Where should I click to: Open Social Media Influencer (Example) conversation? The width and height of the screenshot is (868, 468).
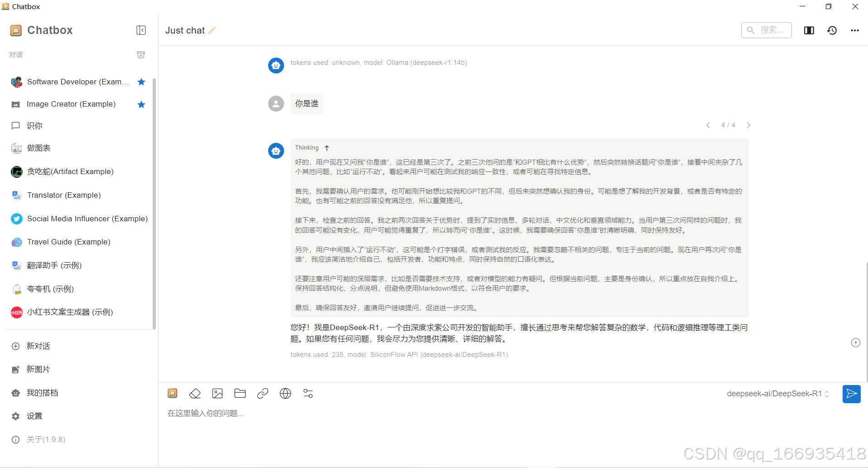pyautogui.click(x=78, y=219)
